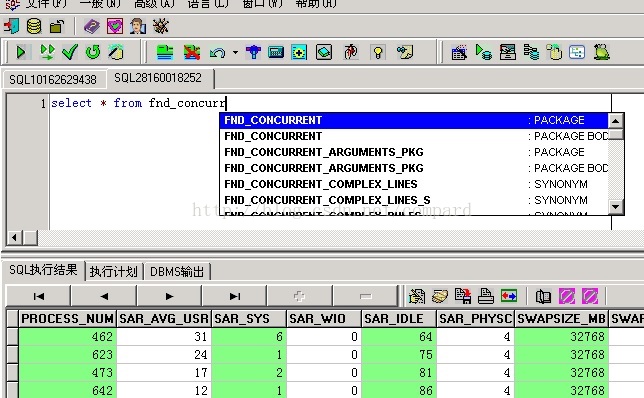
Task: Open the purple help book icon
Action: pyautogui.click(x=92, y=26)
